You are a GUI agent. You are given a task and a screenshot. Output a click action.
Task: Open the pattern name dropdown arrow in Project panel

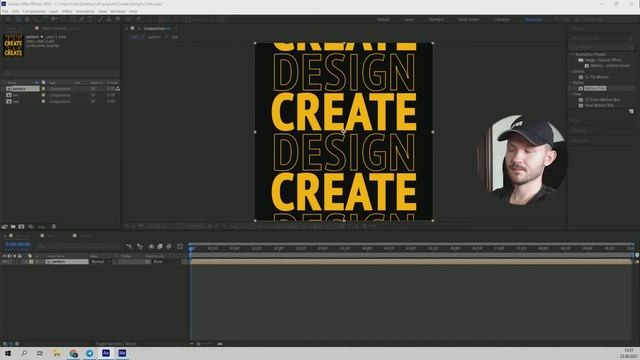tap(42, 37)
